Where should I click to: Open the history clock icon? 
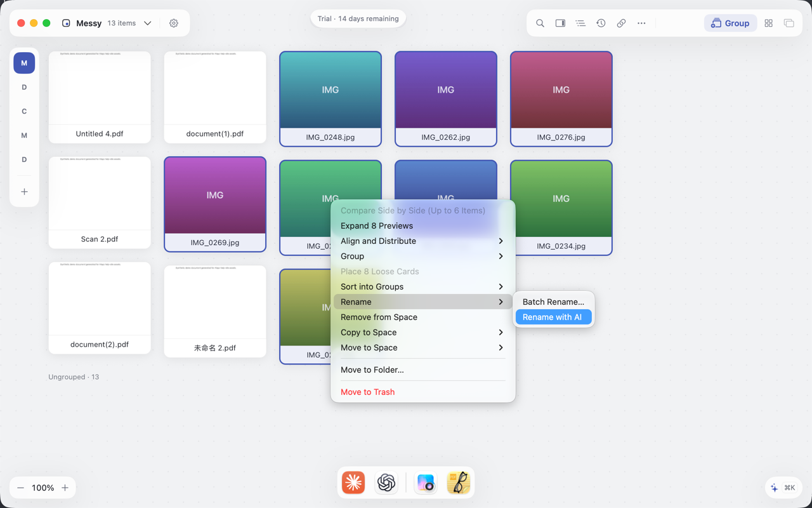(x=601, y=23)
